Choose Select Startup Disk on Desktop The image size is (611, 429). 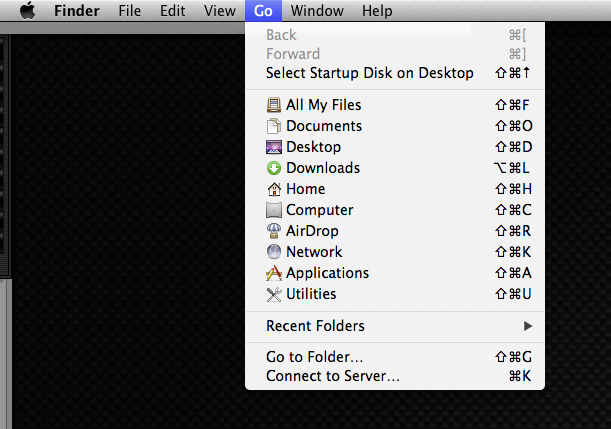[369, 73]
